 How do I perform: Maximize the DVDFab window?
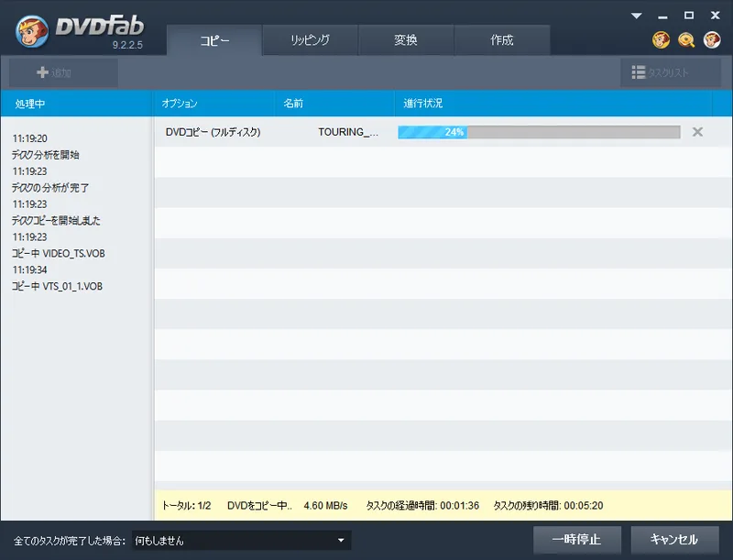(689, 16)
